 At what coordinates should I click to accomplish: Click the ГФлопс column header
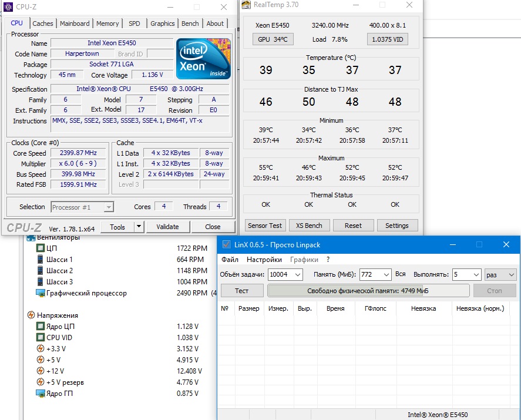click(375, 308)
